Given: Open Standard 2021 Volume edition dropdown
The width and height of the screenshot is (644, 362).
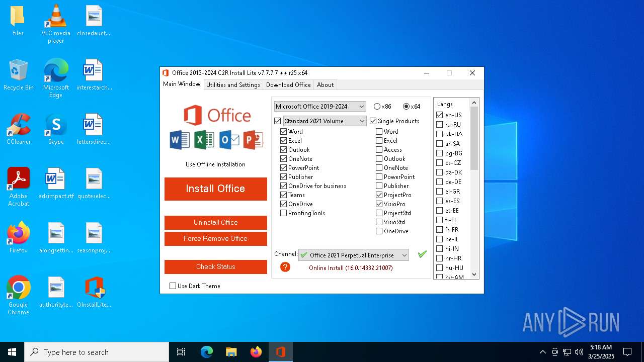Looking at the screenshot, I should (x=325, y=121).
